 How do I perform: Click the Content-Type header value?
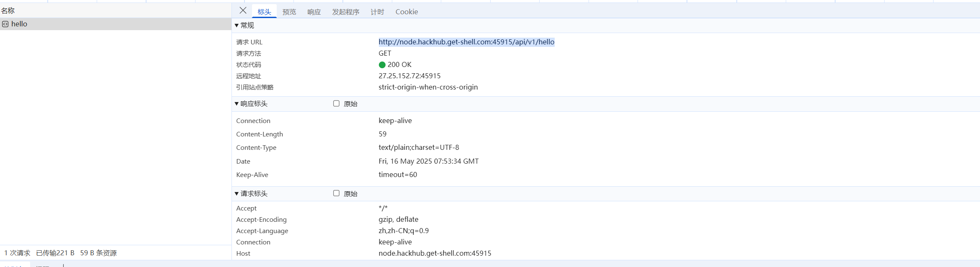tap(419, 147)
